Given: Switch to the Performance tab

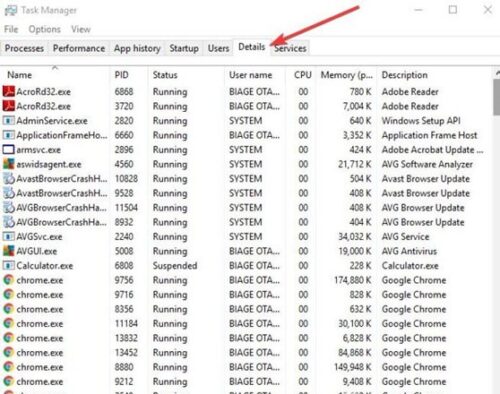Looking at the screenshot, I should click(x=79, y=48).
